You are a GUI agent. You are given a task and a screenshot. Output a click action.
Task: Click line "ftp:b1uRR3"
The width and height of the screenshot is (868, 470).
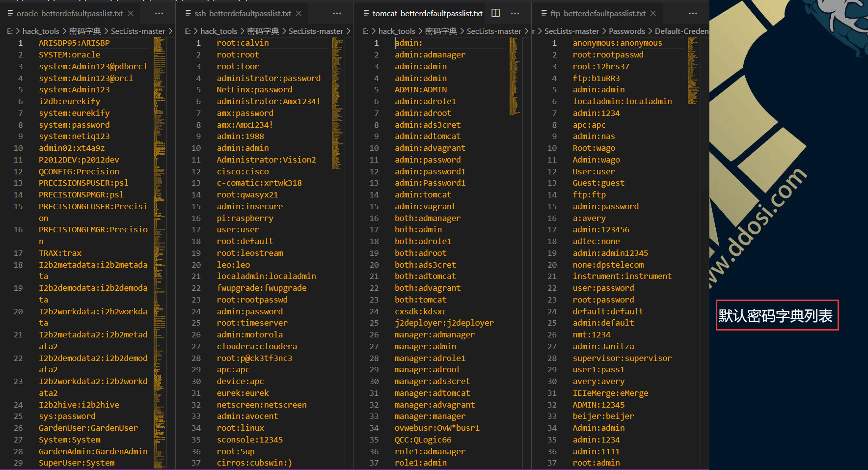pos(596,78)
